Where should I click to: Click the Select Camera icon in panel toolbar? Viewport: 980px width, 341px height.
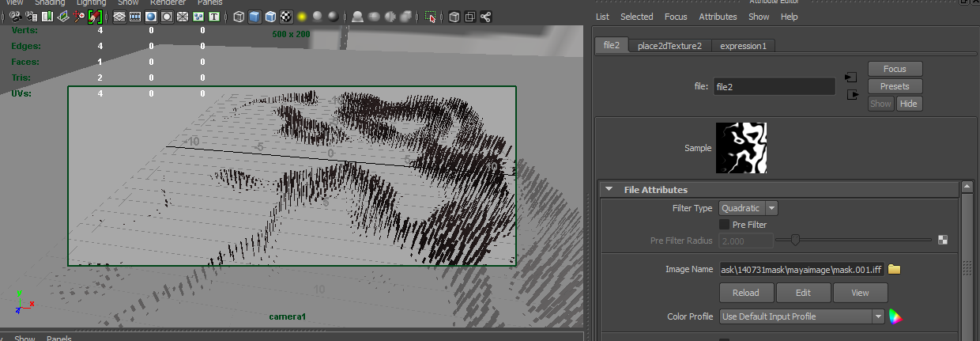point(15,16)
